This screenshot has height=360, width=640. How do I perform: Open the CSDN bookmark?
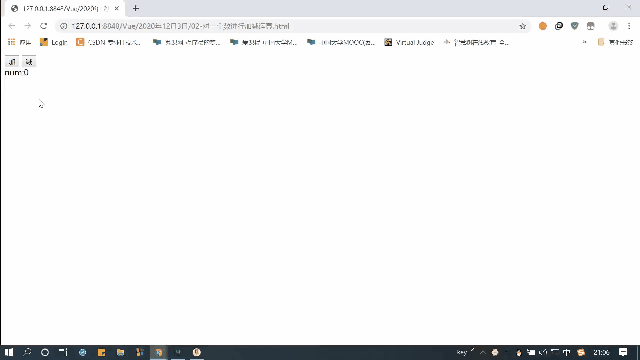pos(109,42)
